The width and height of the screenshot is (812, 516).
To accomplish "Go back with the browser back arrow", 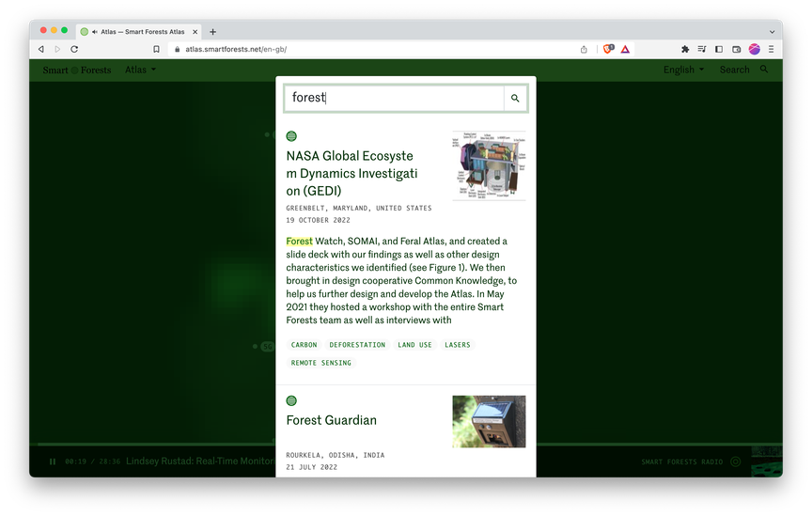I will pos(41,49).
